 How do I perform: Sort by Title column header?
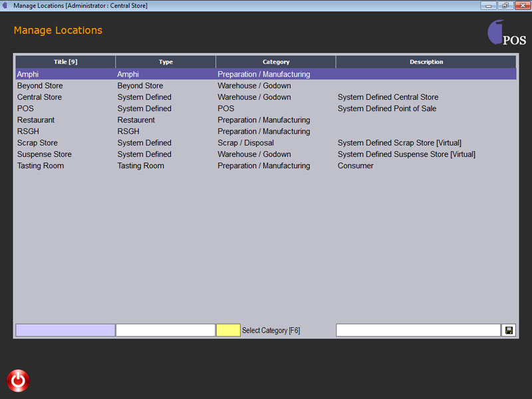pyautogui.click(x=65, y=62)
